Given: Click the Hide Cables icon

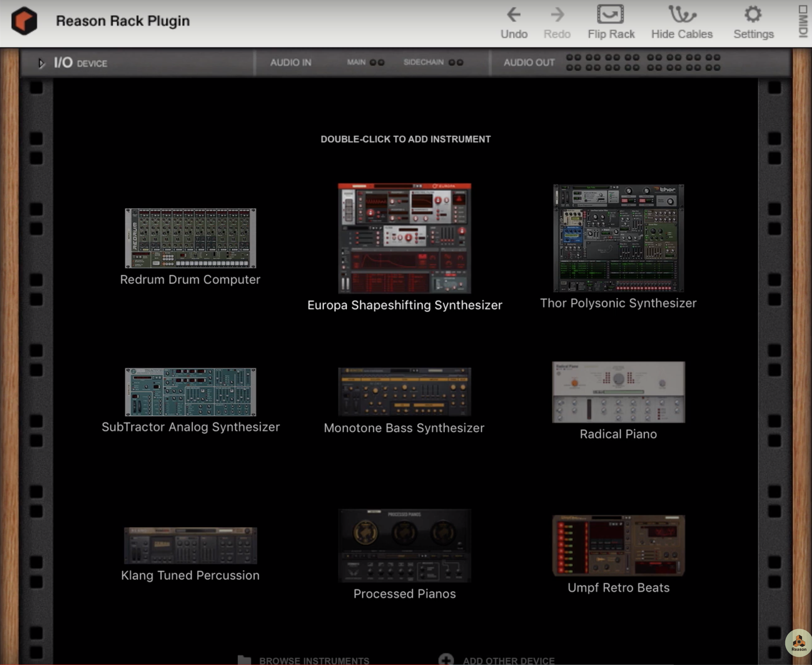Looking at the screenshot, I should point(682,14).
